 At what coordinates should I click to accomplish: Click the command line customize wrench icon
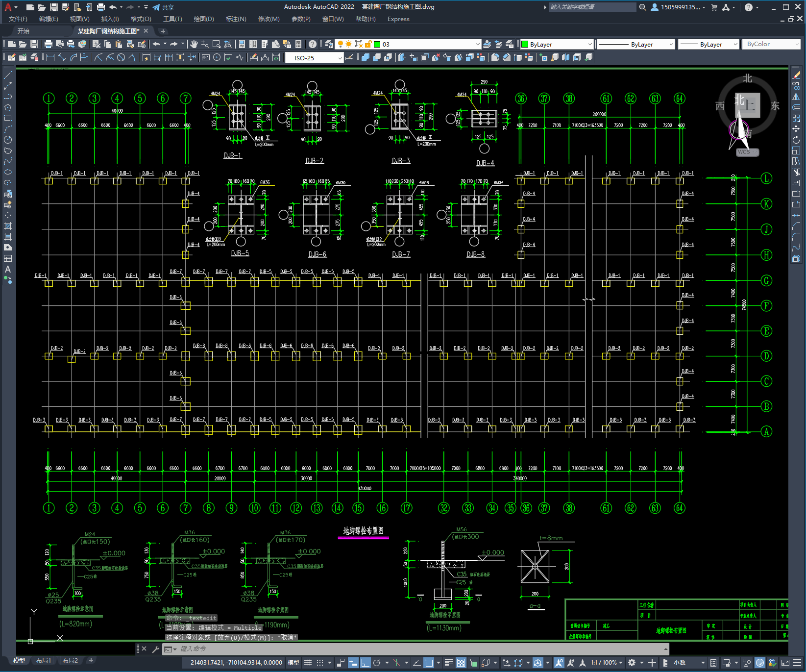[x=155, y=649]
